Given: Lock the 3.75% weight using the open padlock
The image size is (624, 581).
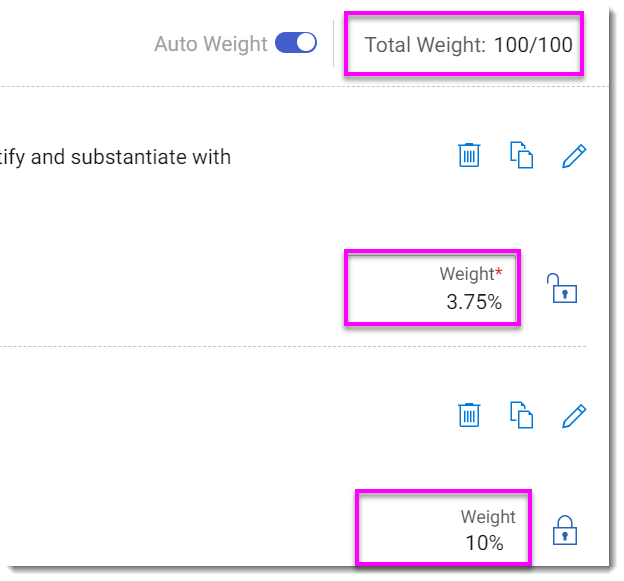Looking at the screenshot, I should click(x=563, y=288).
